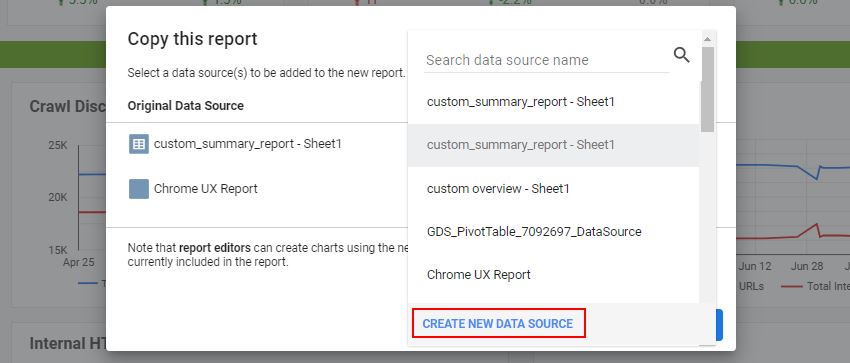Click CREATE NEW DATA SOURCE
The image size is (850, 363).
point(498,323)
